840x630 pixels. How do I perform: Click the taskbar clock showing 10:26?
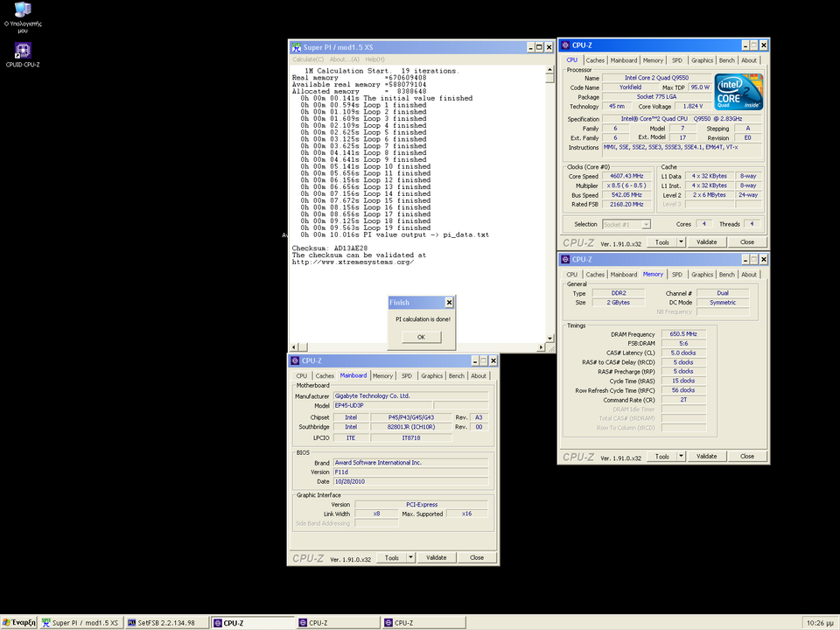pyautogui.click(x=820, y=622)
